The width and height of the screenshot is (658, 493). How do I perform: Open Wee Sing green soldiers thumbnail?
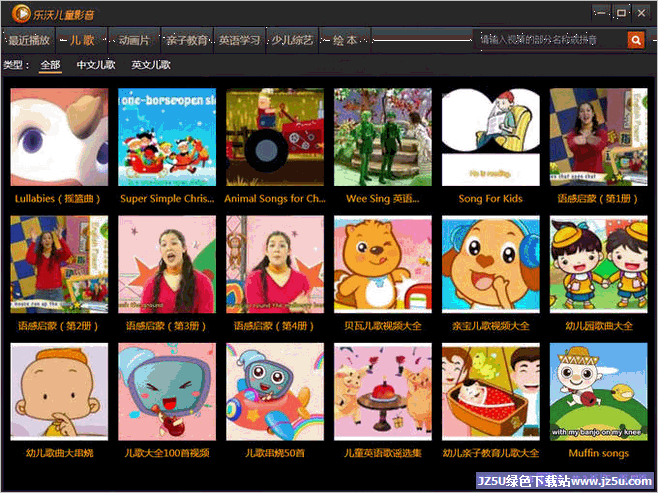pyautogui.click(x=383, y=137)
